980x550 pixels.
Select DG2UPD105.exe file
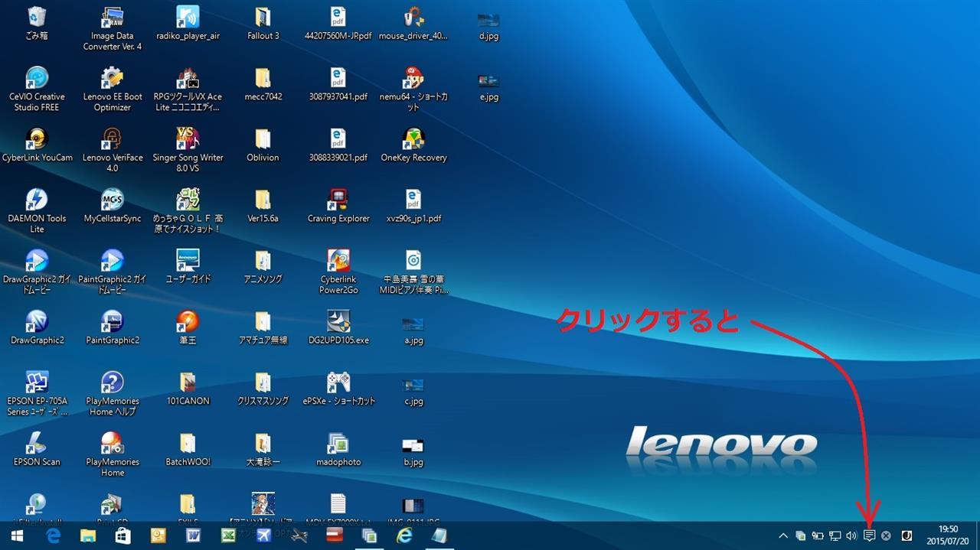coord(338,327)
